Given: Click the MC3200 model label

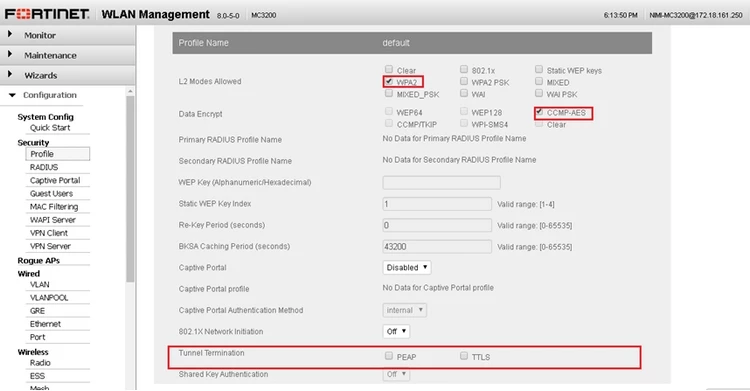Looking at the screenshot, I should click(264, 15).
